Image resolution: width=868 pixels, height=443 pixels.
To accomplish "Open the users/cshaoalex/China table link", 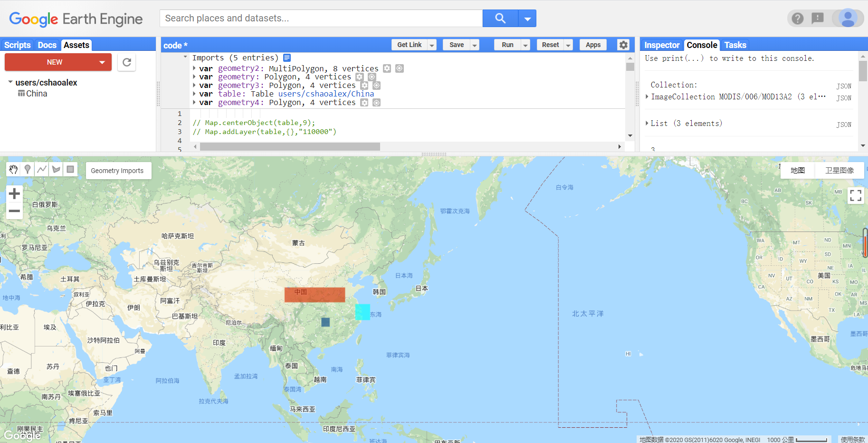I will 326,94.
